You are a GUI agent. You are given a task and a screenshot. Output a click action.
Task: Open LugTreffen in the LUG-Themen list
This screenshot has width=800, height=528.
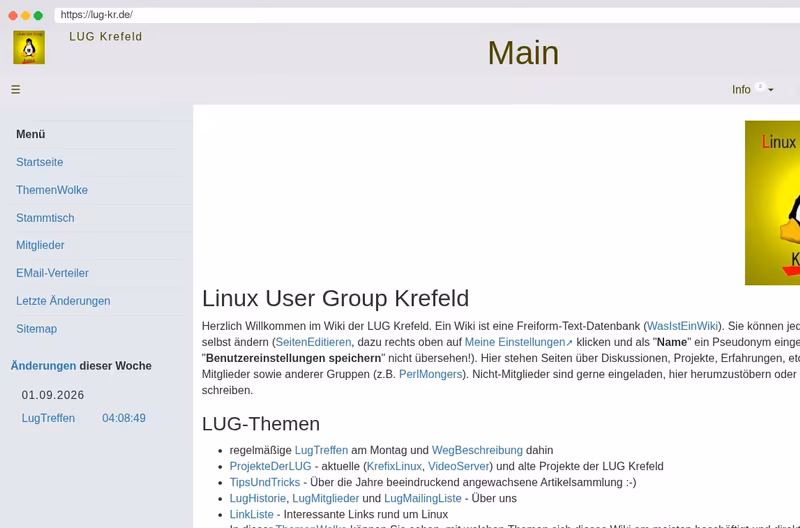tap(321, 450)
